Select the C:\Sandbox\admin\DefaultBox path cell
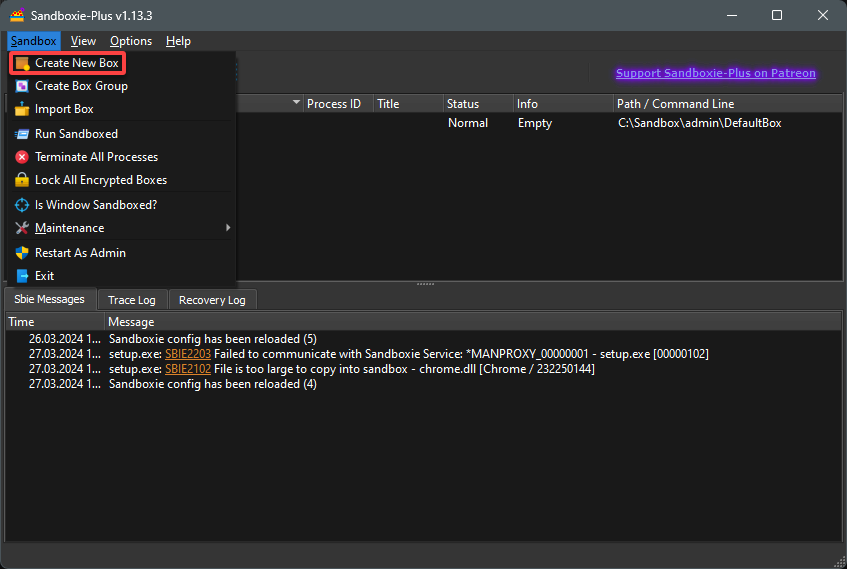The width and height of the screenshot is (847, 569). pyautogui.click(x=700, y=123)
